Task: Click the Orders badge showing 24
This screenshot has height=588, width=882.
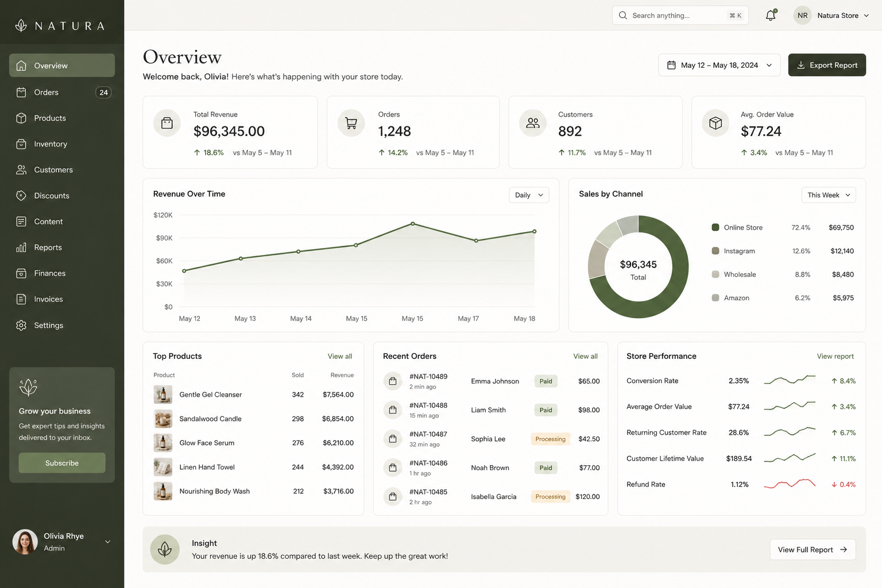Action: point(103,92)
